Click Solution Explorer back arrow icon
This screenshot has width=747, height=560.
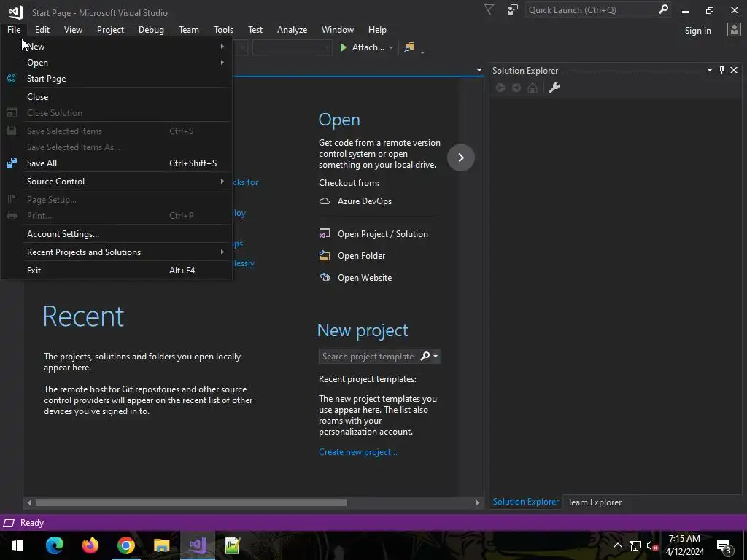[500, 87]
